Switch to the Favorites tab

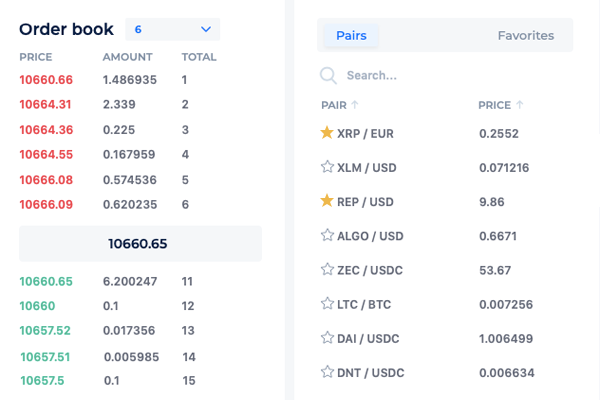[525, 36]
